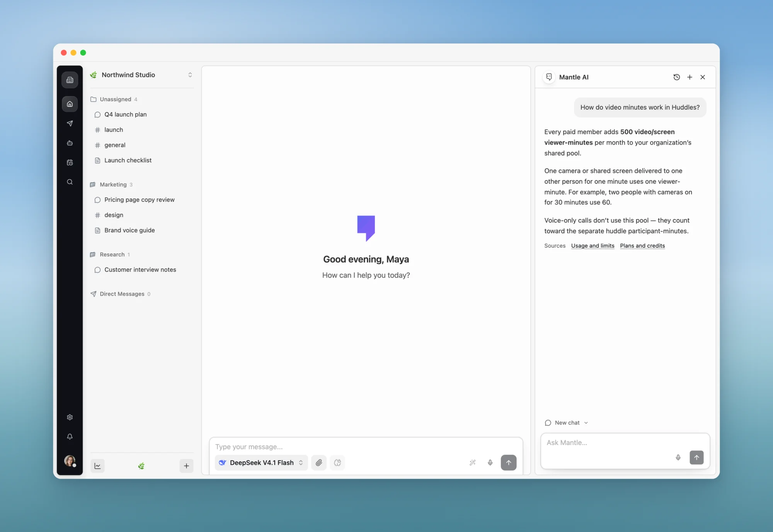Screen dimensions: 773x532
Task: Open the analytics chart icon below sidebar
Action: coord(97,466)
